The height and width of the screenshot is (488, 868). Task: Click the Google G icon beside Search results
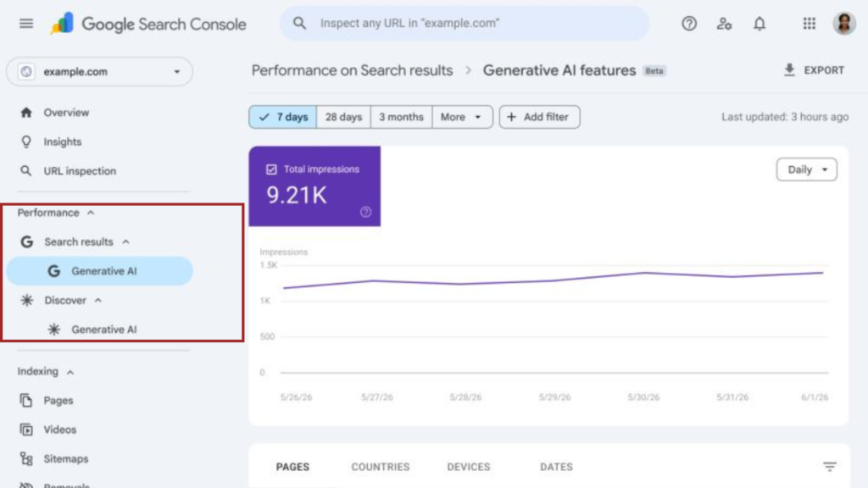pyautogui.click(x=26, y=241)
